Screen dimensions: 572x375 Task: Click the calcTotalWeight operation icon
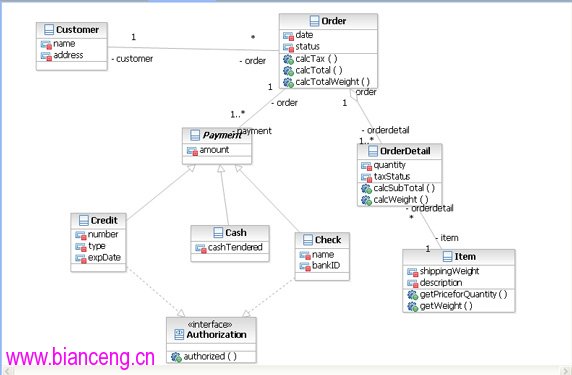point(288,82)
